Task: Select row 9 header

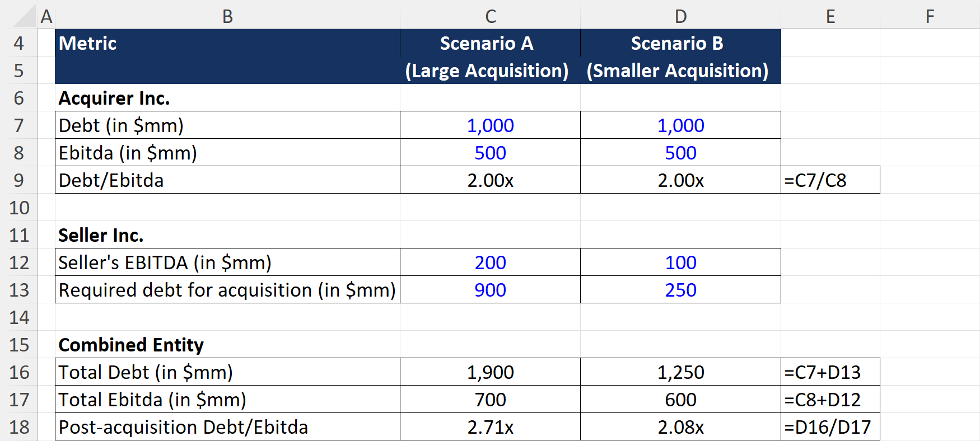Action: 19,180
